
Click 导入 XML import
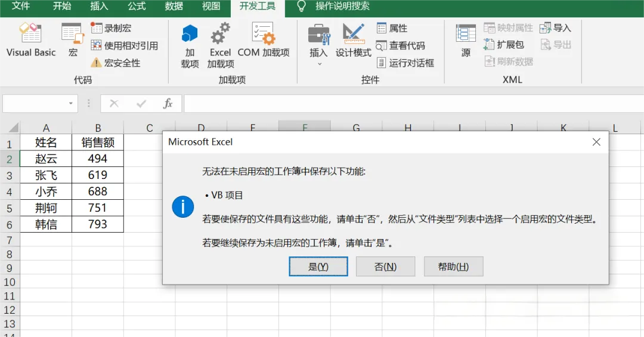pyautogui.click(x=555, y=28)
